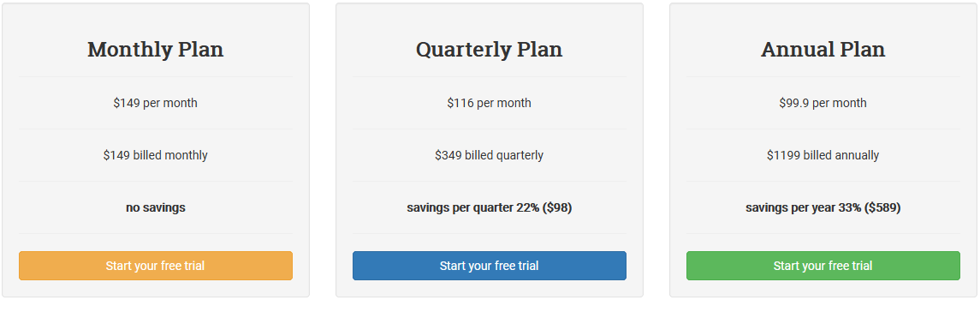Click the $1199 billed annually line
The width and height of the screenshot is (980, 312).
pos(823,155)
